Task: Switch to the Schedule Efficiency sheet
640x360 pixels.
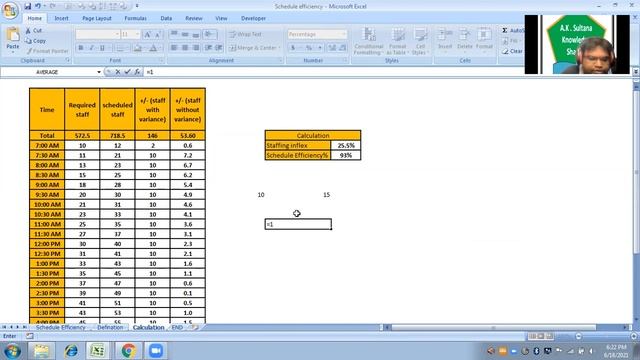Action: coord(60,327)
